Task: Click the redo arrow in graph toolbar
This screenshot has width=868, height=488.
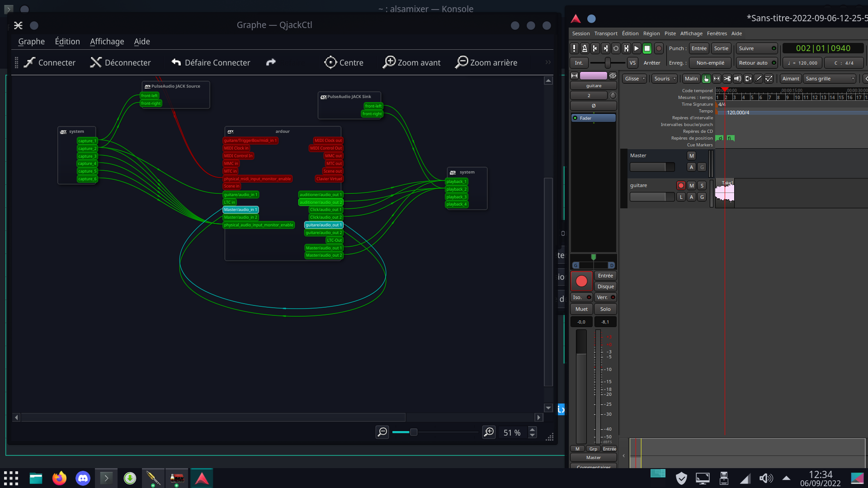Action: 271,62
